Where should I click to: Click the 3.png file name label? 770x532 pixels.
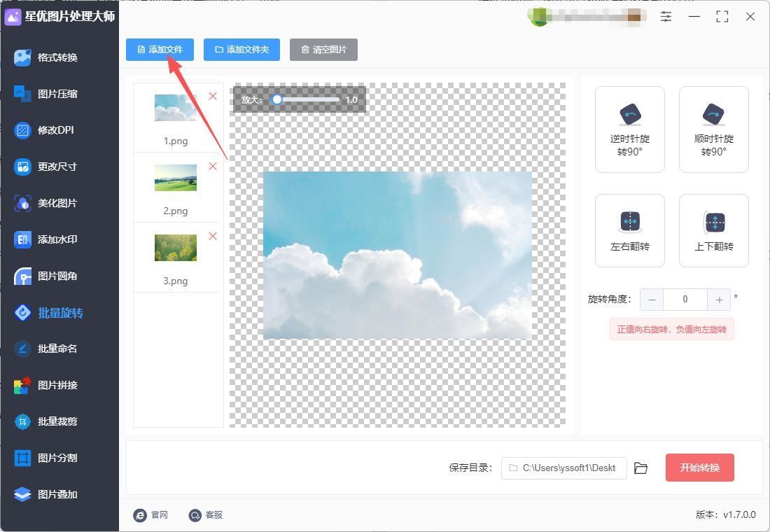point(176,281)
